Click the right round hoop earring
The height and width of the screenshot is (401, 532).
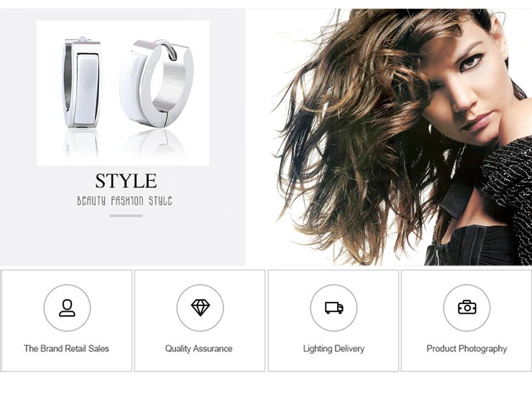tap(156, 84)
